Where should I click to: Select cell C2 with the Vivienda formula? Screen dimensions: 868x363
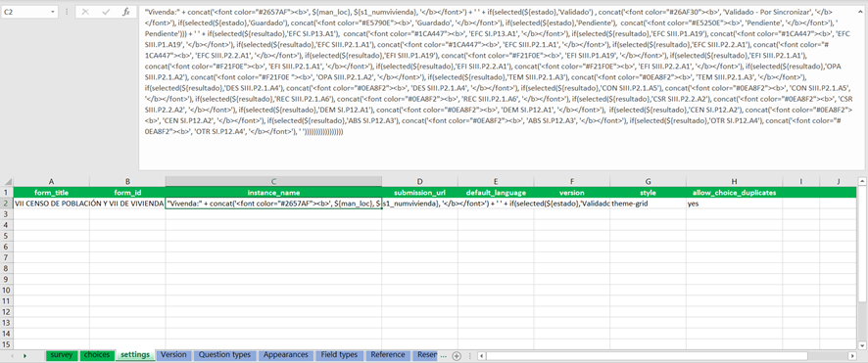coord(273,204)
